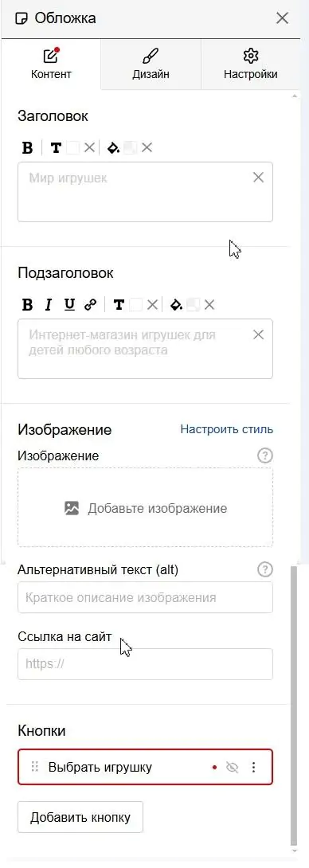Click the Добавить кнопку button

(x=80, y=817)
